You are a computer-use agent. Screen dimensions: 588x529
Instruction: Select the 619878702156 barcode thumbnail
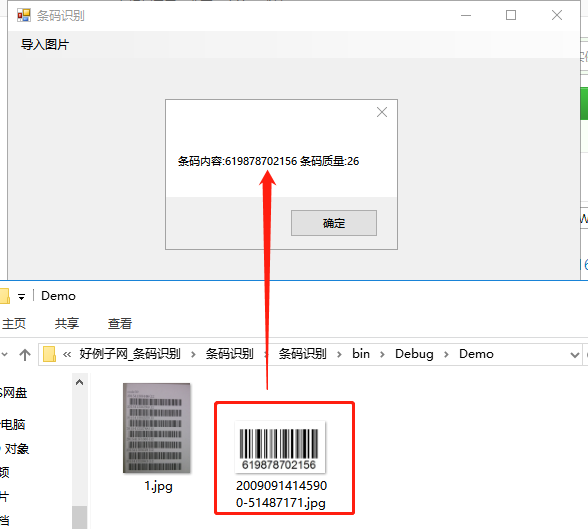tap(280, 447)
